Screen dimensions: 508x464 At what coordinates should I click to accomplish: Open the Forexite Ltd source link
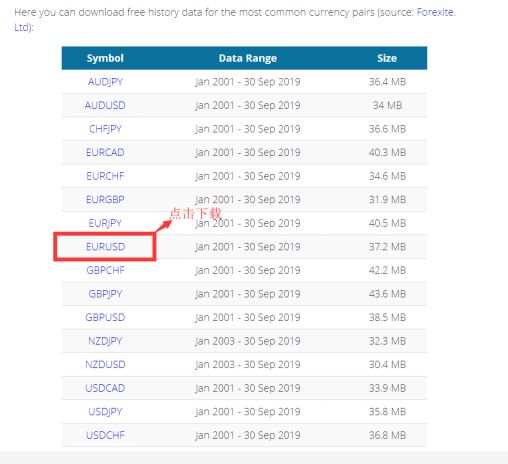pyautogui.click(x=436, y=12)
